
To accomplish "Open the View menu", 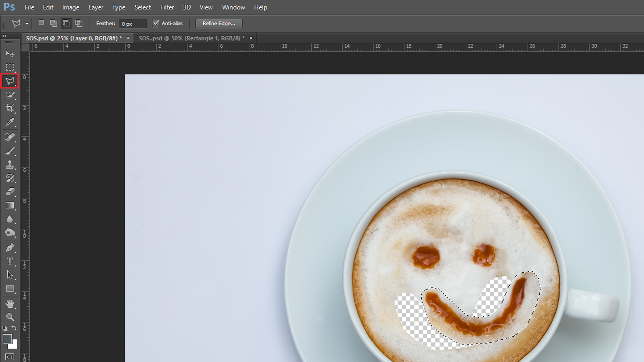I will click(x=206, y=7).
